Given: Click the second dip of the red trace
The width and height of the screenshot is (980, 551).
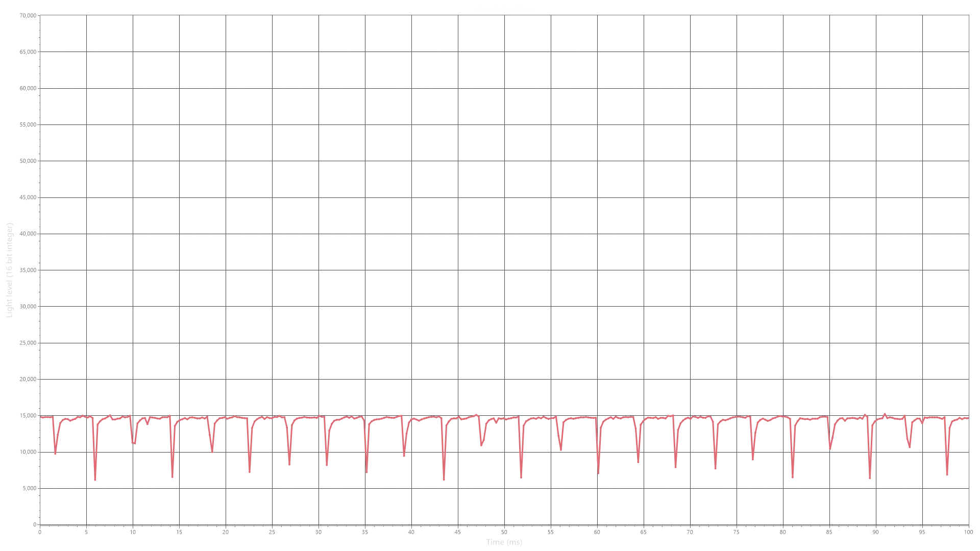Looking at the screenshot, I should pos(95,479).
